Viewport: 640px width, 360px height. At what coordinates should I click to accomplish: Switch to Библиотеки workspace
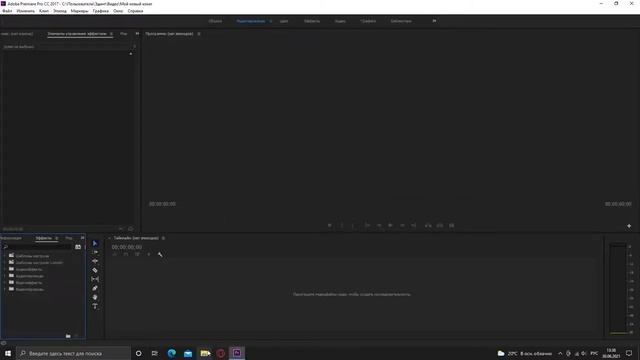click(x=401, y=21)
